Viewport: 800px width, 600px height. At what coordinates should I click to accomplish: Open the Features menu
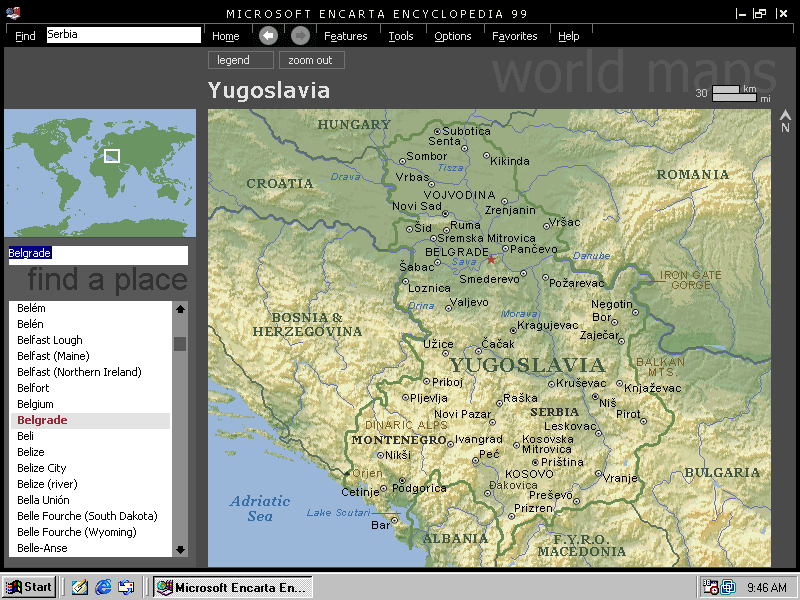coord(345,36)
